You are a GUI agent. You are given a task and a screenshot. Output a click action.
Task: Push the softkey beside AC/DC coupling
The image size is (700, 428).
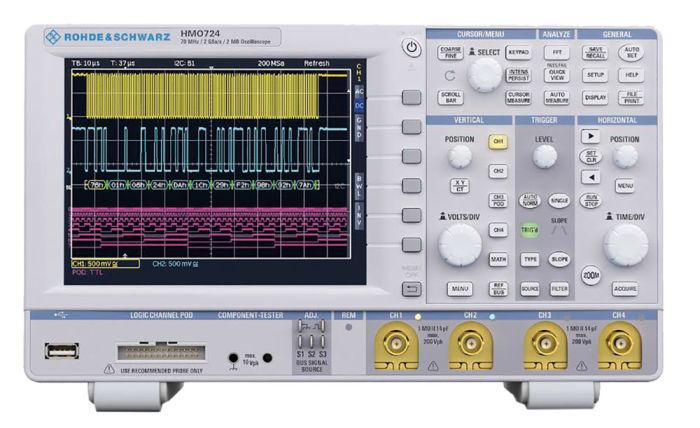[x=411, y=97]
